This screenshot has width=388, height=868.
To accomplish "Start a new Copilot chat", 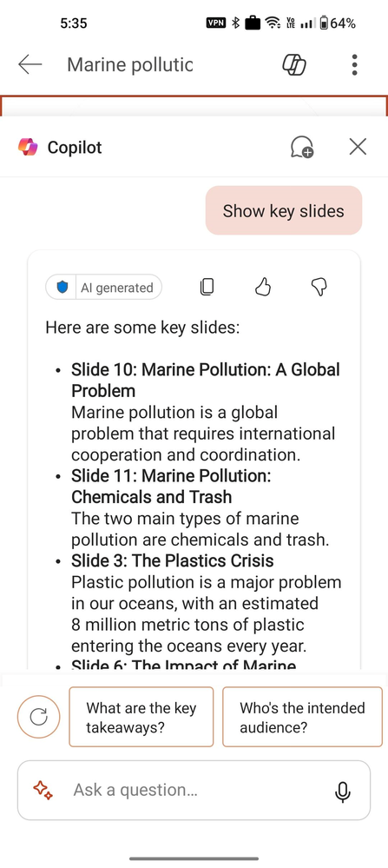I will 302,147.
